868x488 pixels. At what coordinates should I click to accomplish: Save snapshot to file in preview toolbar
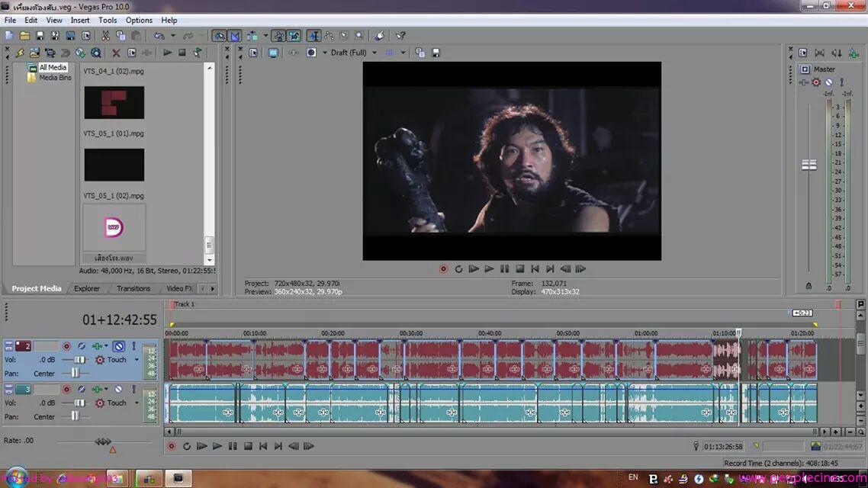click(x=436, y=53)
